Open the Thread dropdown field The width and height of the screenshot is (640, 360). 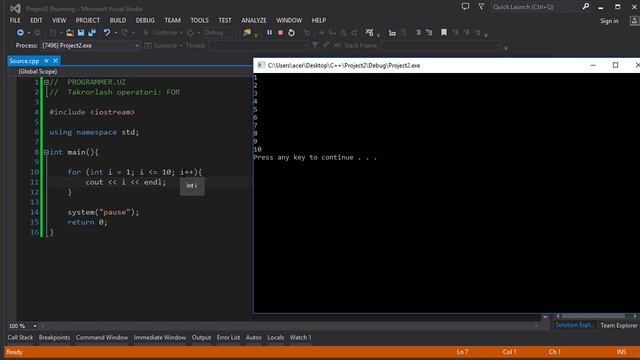coord(257,46)
